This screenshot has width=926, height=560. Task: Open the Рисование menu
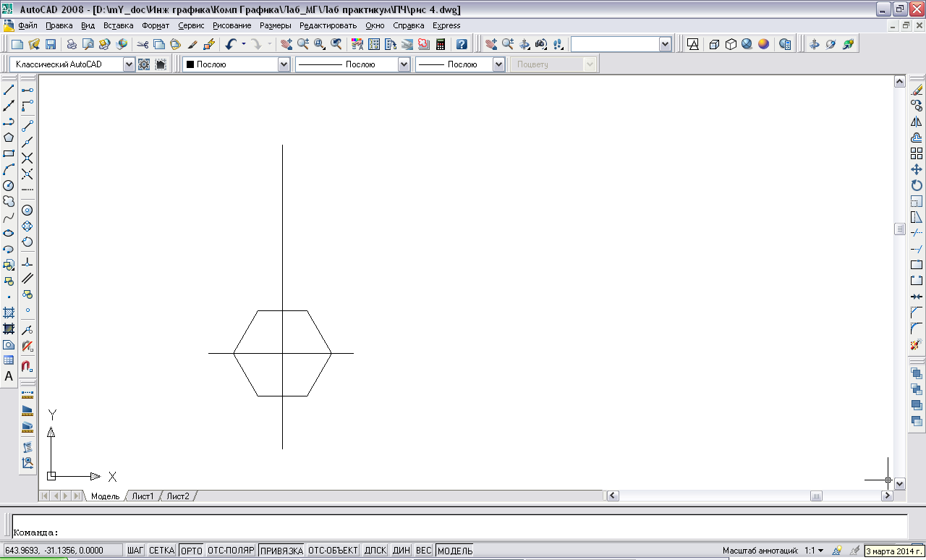pyautogui.click(x=232, y=25)
